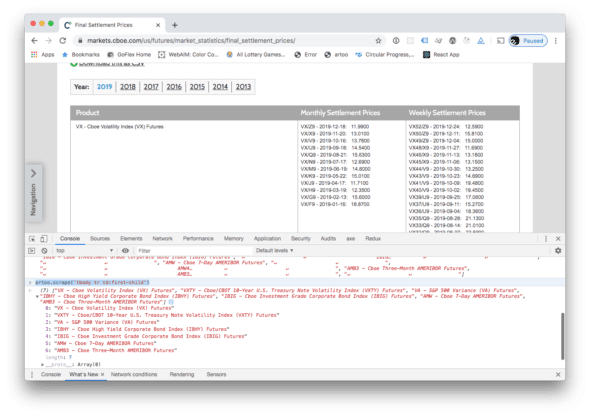Click the cast screen extension icon

[500, 41]
